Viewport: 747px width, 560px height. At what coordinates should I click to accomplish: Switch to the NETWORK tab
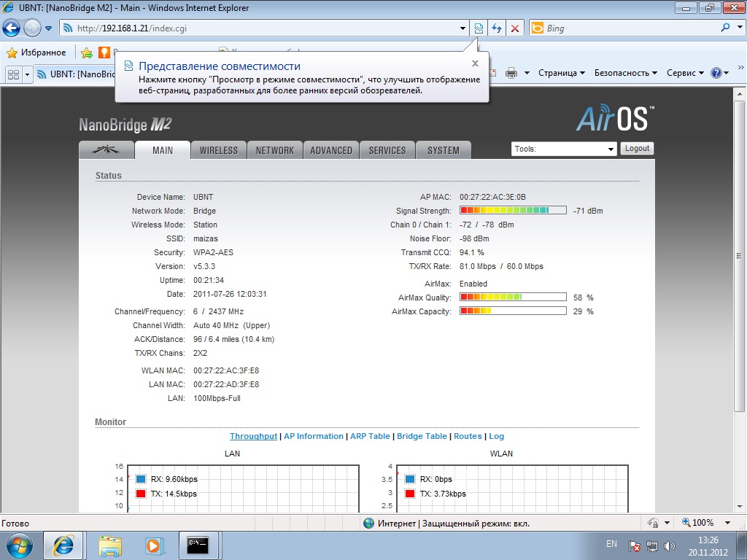[275, 150]
